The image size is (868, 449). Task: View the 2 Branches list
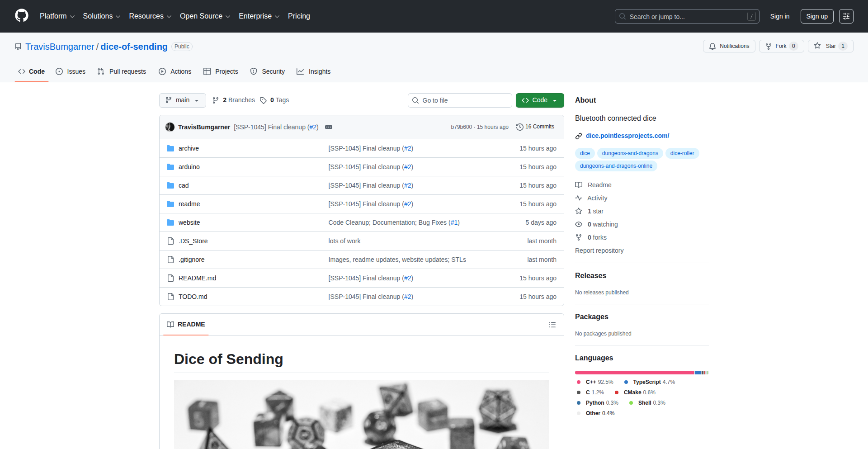[x=234, y=100]
